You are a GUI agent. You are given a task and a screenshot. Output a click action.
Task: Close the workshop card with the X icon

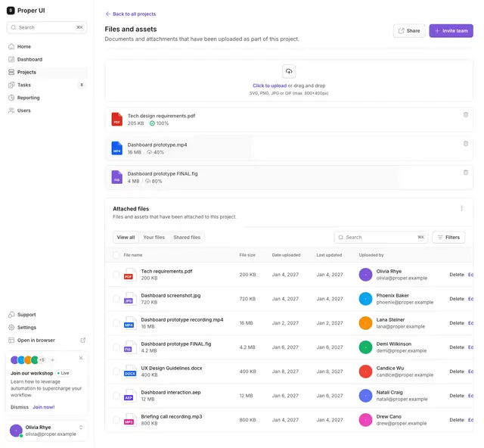[81, 358]
